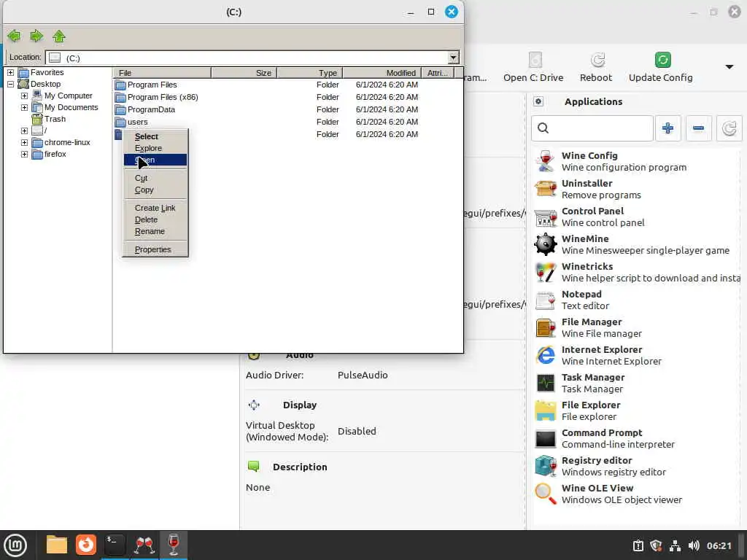Click the volume icon in tray
Image resolution: width=747 pixels, height=560 pixels.
[x=694, y=545]
